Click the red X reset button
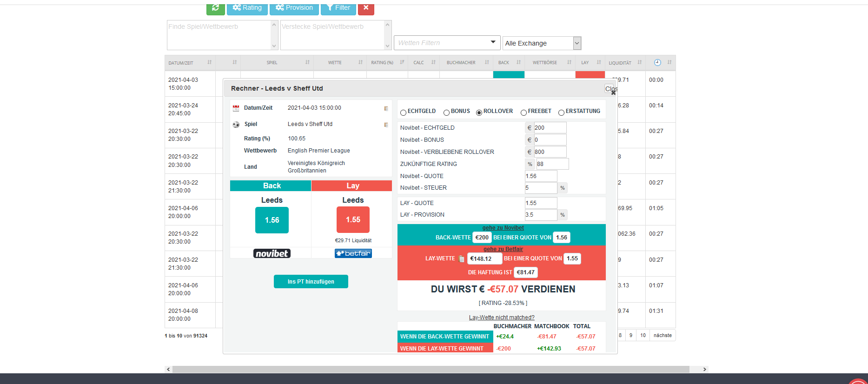 [366, 8]
